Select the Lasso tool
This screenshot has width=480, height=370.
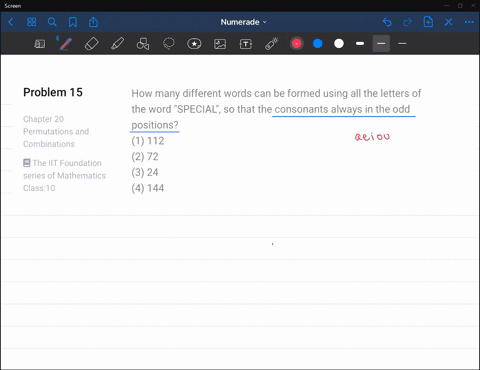tap(169, 44)
